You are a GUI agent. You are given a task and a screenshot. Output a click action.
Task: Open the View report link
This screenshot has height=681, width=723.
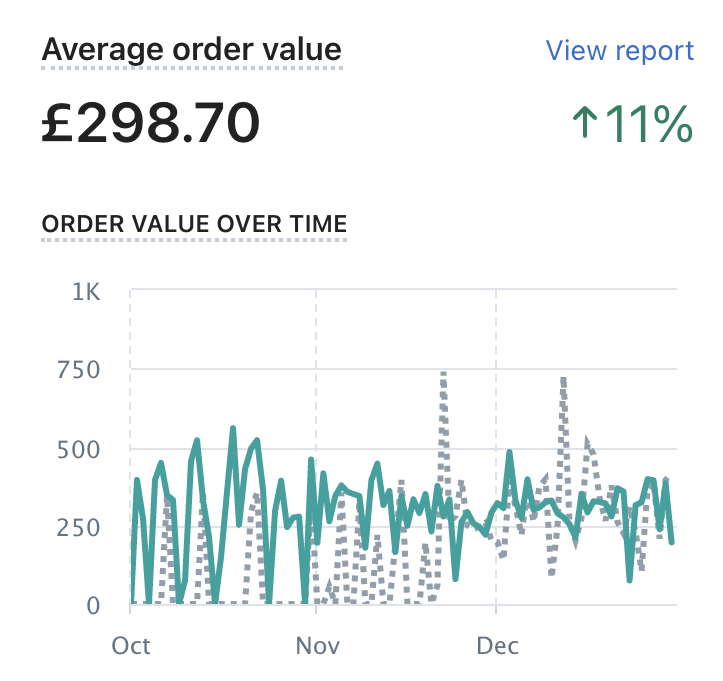pyautogui.click(x=619, y=51)
